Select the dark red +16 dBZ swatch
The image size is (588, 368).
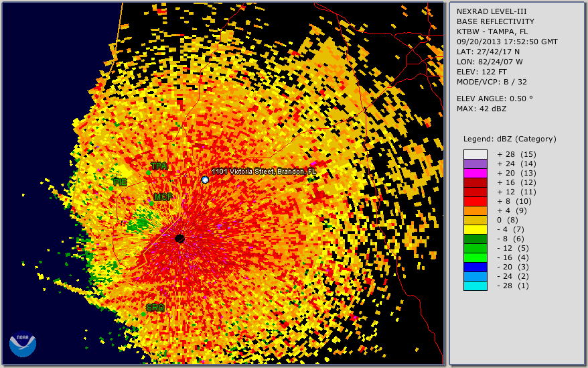475,182
